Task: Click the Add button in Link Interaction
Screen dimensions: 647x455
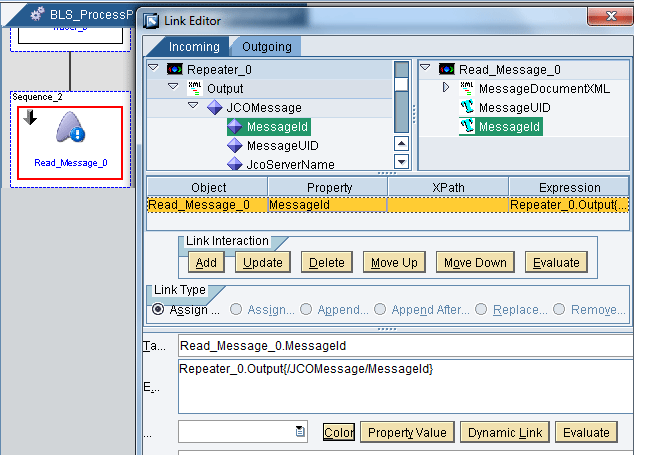Action: [206, 262]
